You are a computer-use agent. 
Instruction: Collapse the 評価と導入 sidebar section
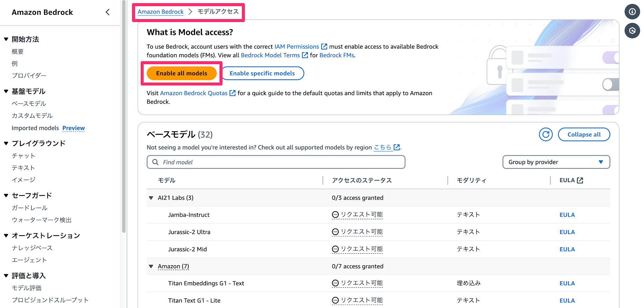[x=6, y=276]
